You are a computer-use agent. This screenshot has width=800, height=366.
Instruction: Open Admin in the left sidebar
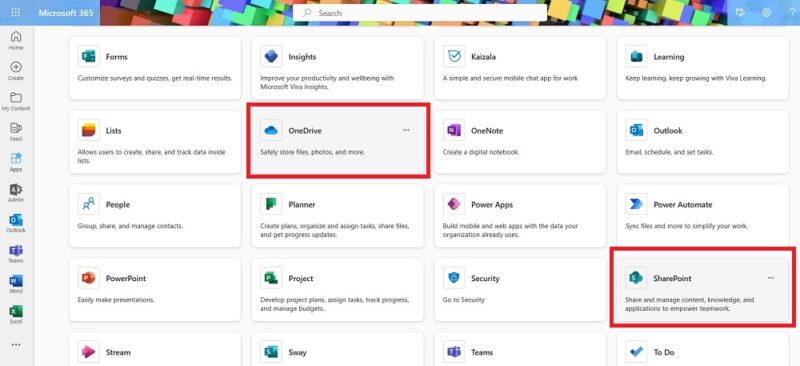click(x=16, y=193)
